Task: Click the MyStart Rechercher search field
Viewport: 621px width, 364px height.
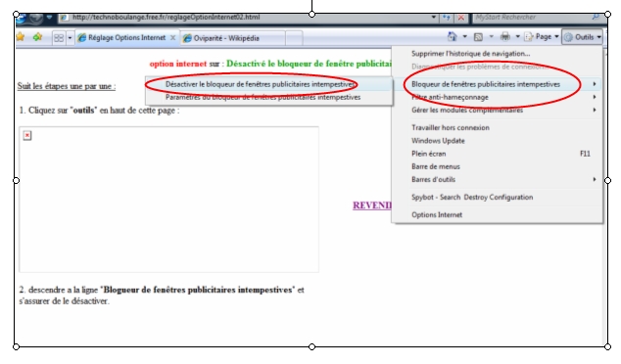Action: [532, 18]
